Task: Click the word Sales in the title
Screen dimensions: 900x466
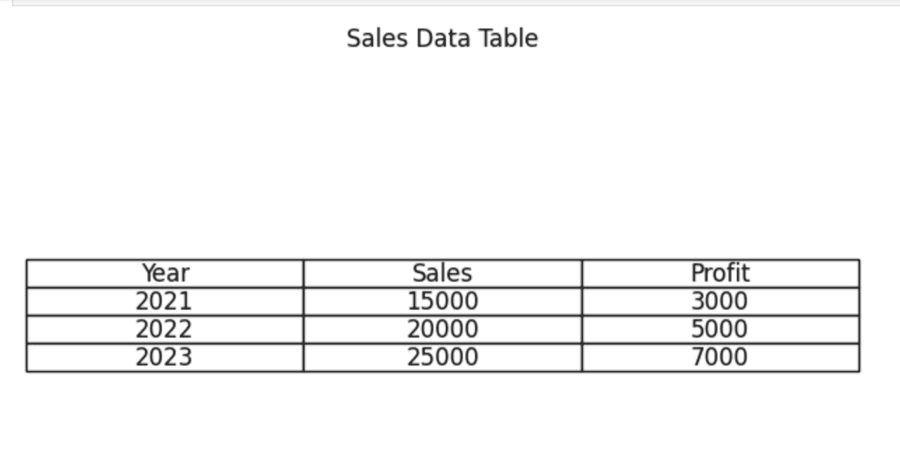Action: point(378,38)
